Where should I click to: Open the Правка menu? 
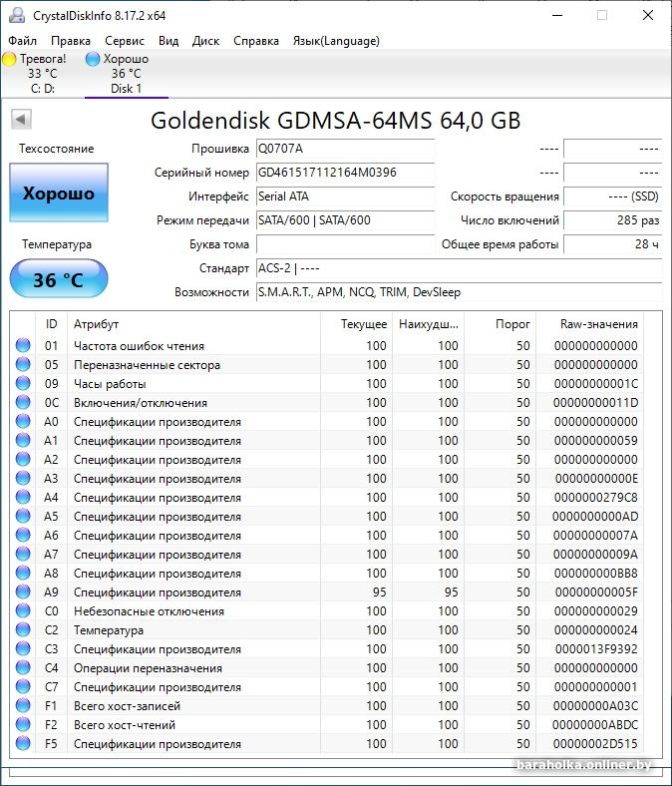coord(71,41)
